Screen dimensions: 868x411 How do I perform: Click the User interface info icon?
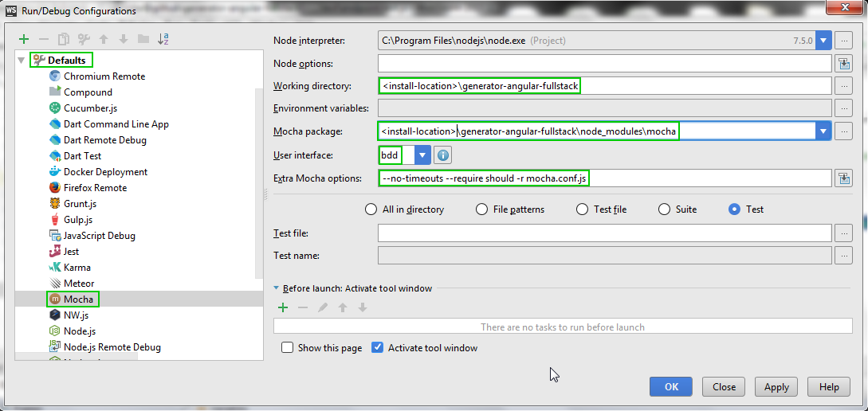coord(442,155)
